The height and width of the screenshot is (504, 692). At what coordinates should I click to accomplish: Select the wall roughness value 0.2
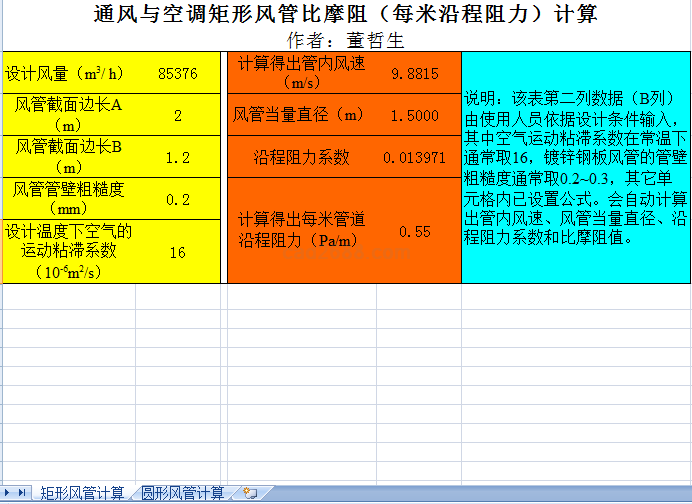click(x=177, y=199)
